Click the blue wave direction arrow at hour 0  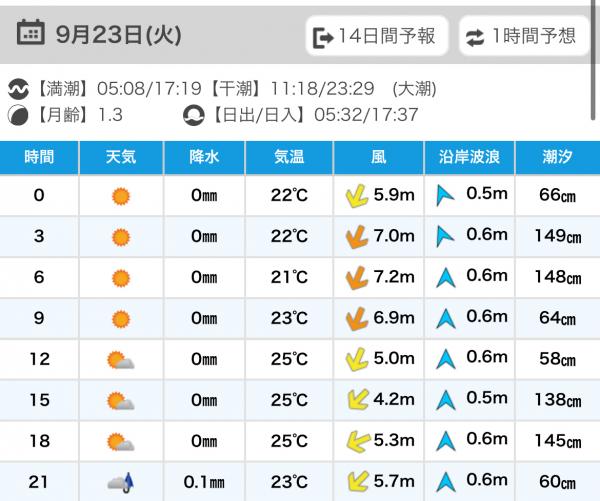pyautogui.click(x=445, y=195)
